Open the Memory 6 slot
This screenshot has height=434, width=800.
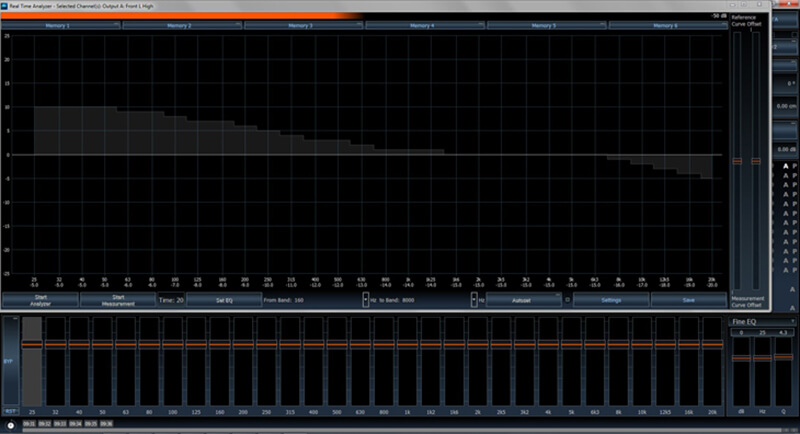click(668, 25)
